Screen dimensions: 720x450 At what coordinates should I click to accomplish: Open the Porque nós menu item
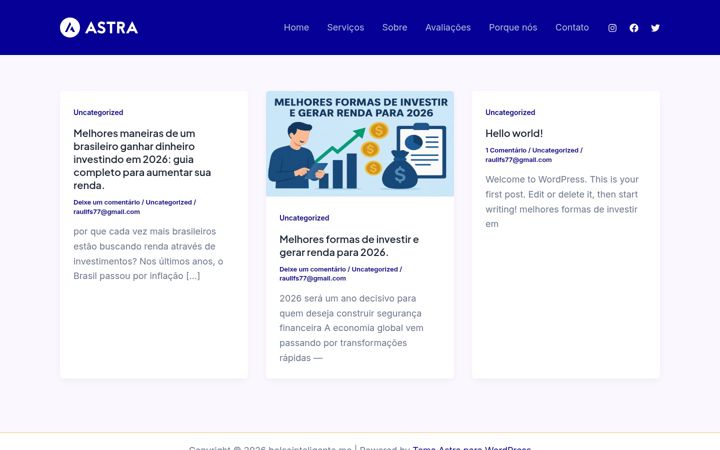pos(513,28)
